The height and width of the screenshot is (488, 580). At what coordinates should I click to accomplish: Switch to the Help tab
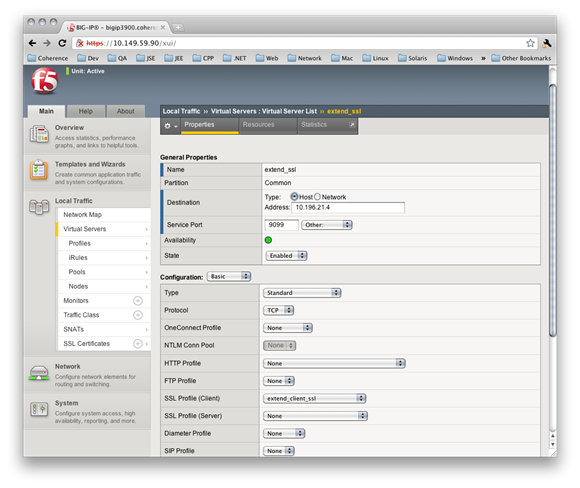(85, 111)
